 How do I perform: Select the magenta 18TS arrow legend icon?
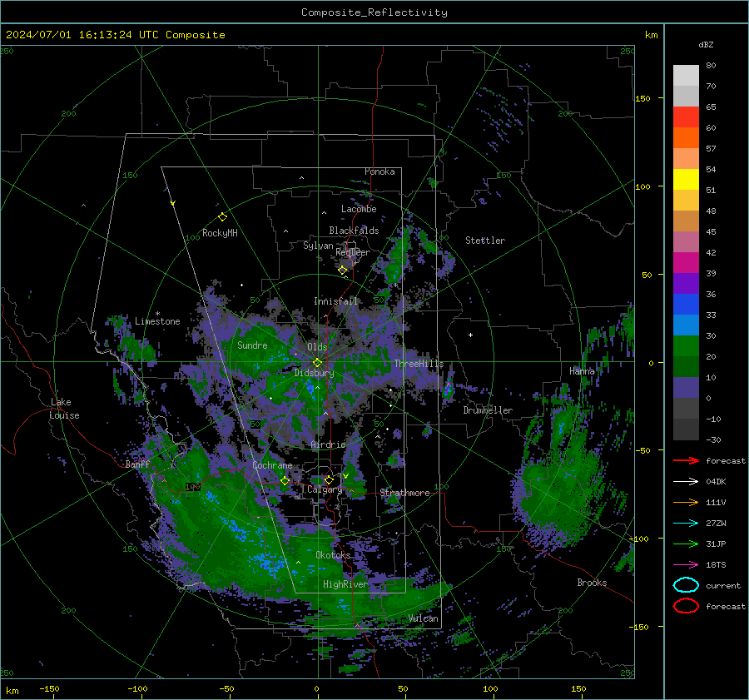pos(686,565)
